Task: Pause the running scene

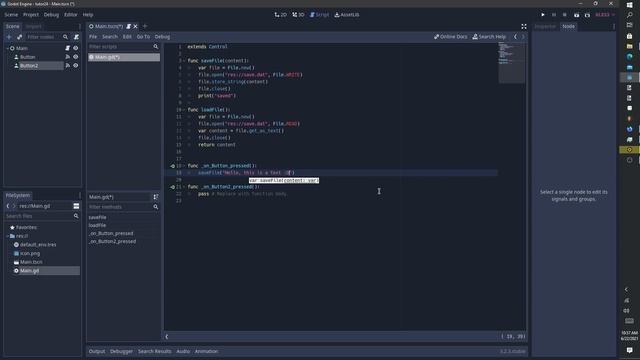Action: 554,15
